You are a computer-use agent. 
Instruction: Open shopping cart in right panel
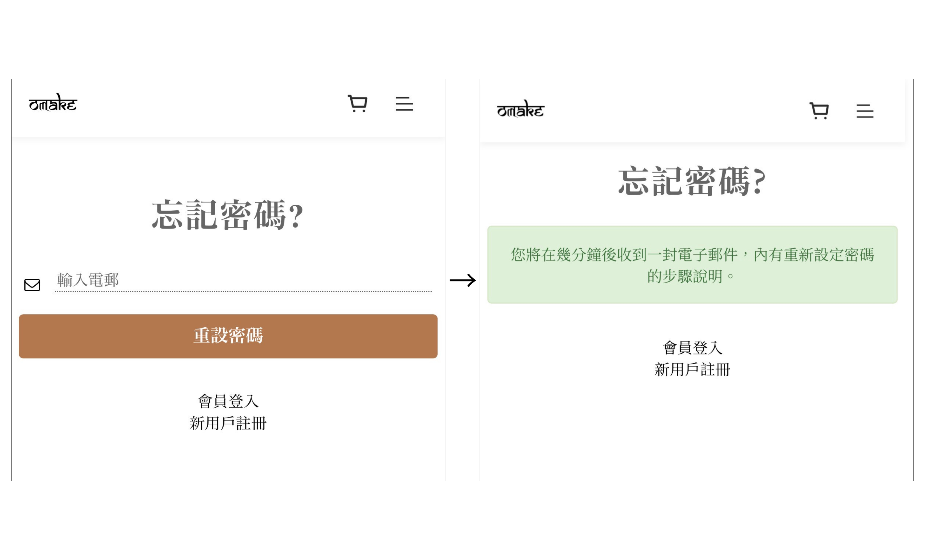point(819,111)
